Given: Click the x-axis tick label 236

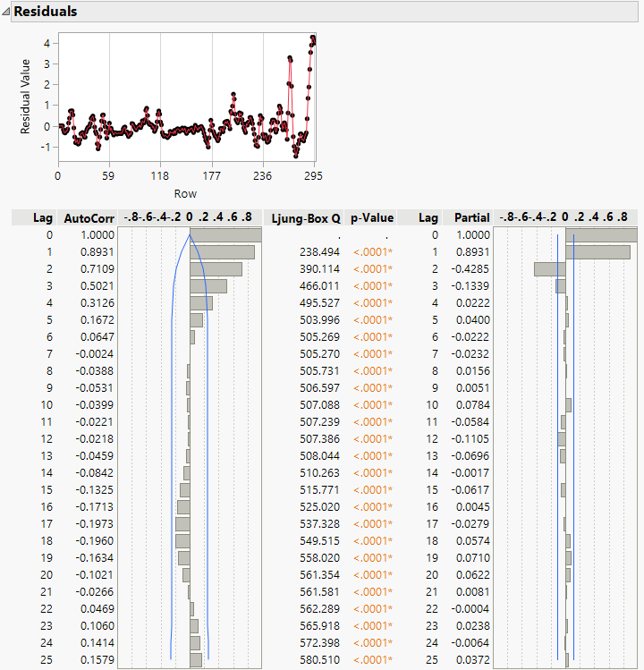Looking at the screenshot, I should pyautogui.click(x=262, y=176).
